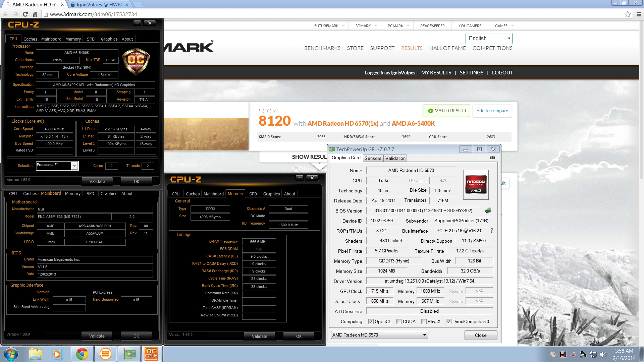644x362 pixels.
Task: Click the taskbar clock showing 3:58 AM
Action: 624,354
